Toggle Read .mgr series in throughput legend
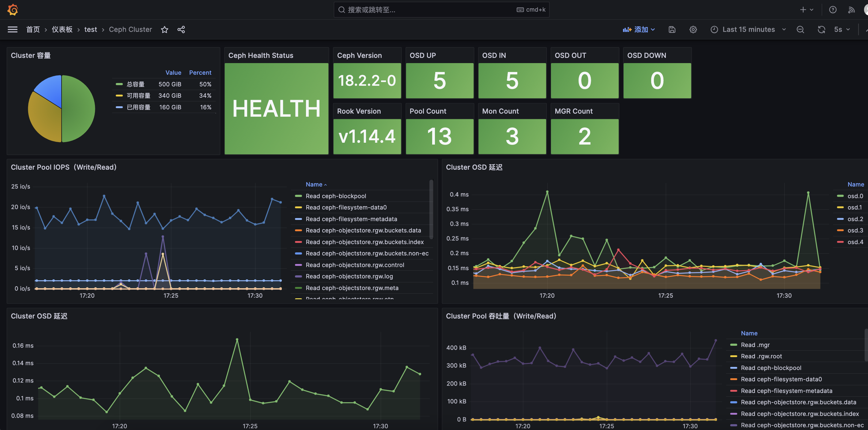 pyautogui.click(x=755, y=345)
